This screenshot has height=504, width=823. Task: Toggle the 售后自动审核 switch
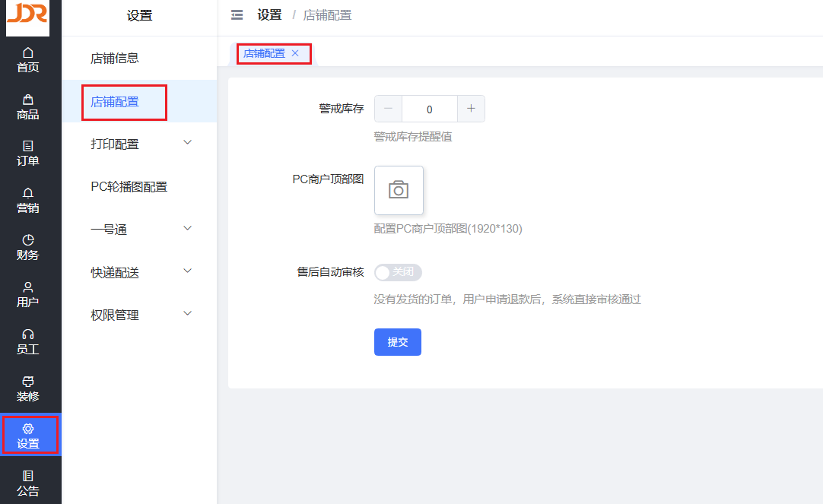click(x=398, y=272)
